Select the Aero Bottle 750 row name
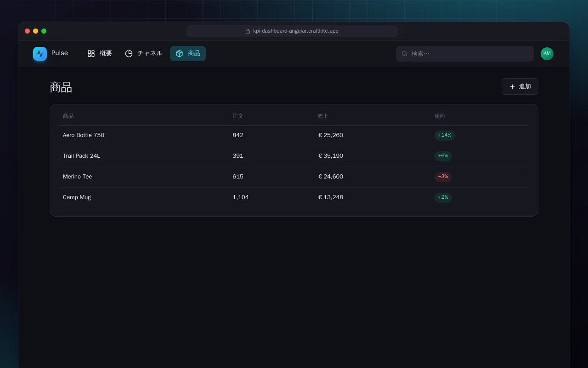 pos(84,135)
